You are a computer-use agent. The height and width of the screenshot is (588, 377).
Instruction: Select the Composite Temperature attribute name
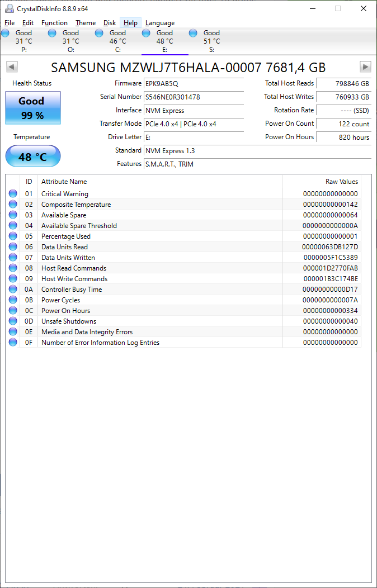76,205
